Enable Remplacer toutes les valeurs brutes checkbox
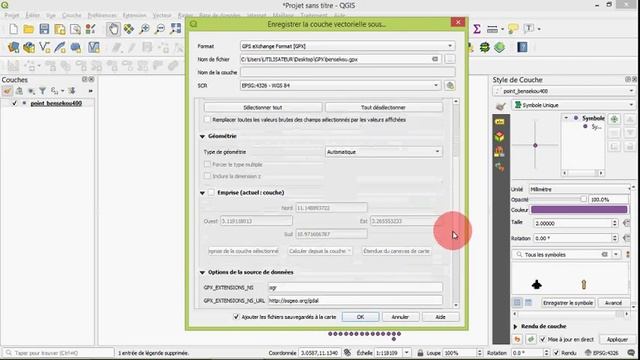The height and width of the screenshot is (360, 640). 207,120
